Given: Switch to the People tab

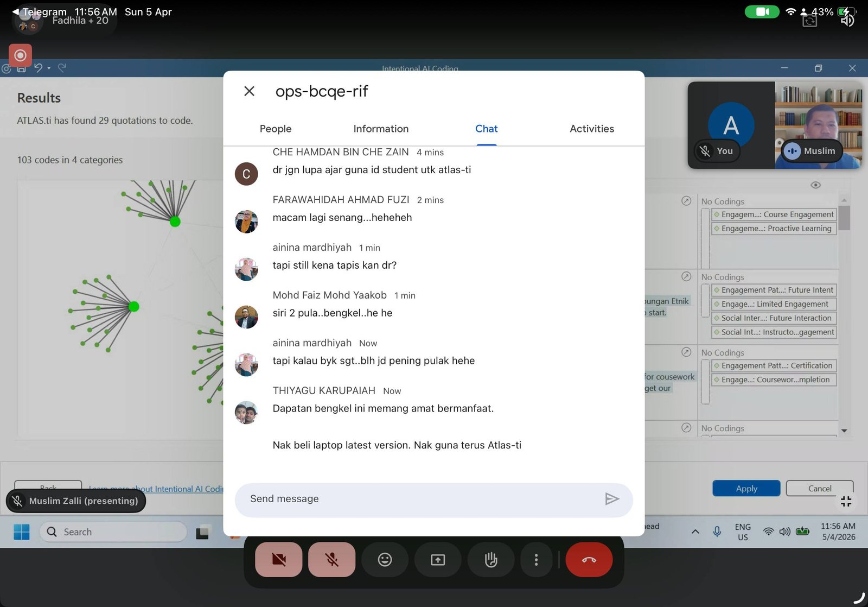Looking at the screenshot, I should 276,129.
